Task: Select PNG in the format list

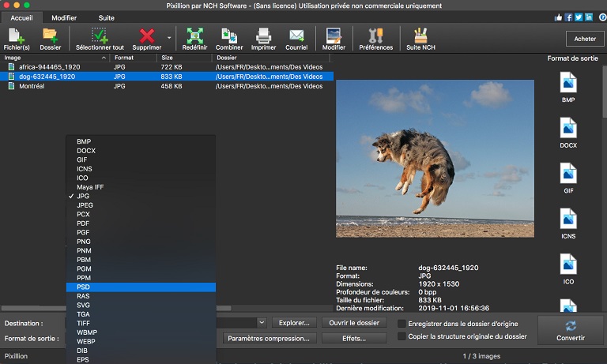Action: 141,242
